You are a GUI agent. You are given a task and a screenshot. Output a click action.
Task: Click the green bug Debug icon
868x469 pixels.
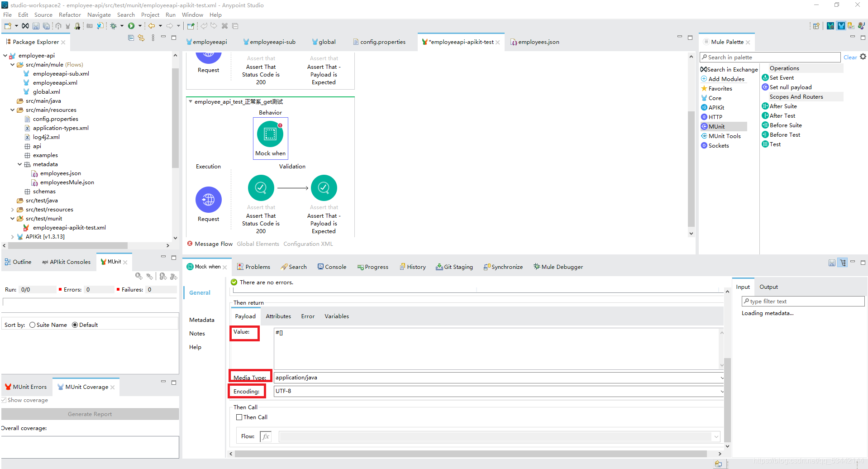(114, 26)
